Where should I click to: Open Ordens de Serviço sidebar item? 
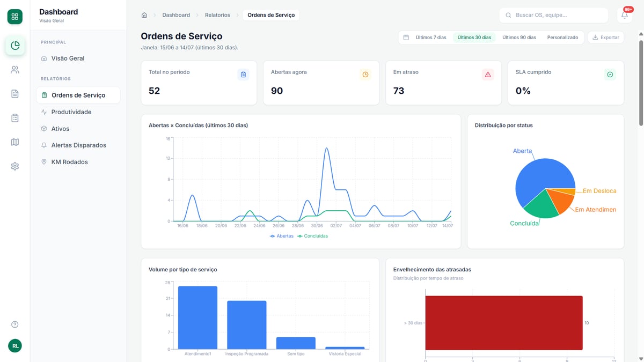coord(78,95)
